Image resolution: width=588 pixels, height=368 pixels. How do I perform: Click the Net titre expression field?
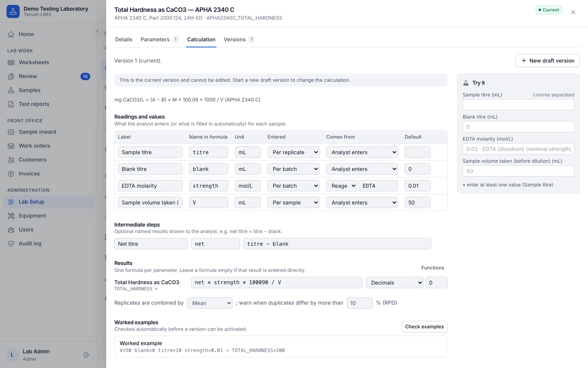coord(337,244)
